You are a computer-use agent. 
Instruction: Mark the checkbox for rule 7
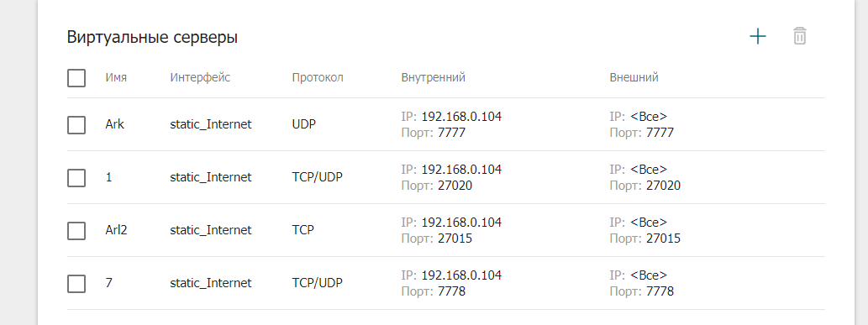pos(76,284)
